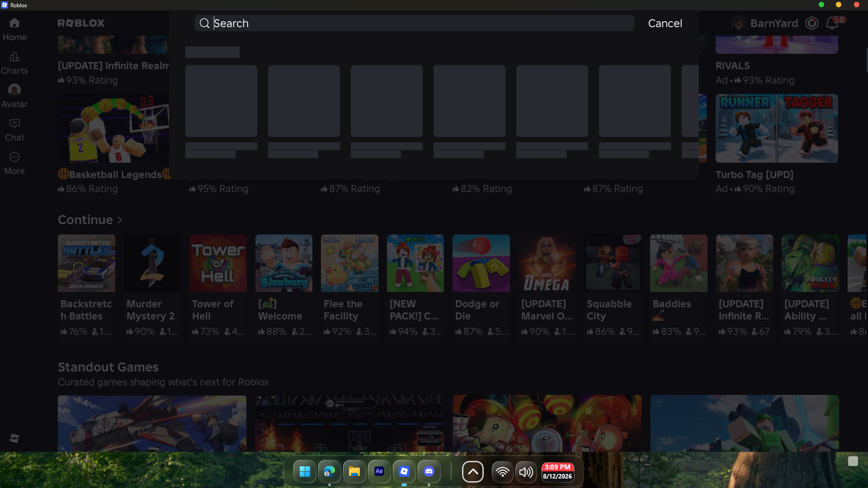Open Backstretch Battles game thumbnail

tap(86, 263)
